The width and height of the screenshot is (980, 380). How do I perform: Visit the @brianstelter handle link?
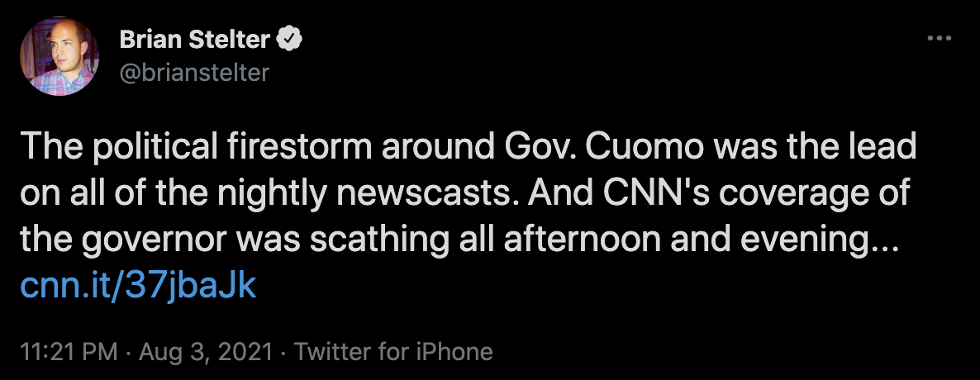194,73
